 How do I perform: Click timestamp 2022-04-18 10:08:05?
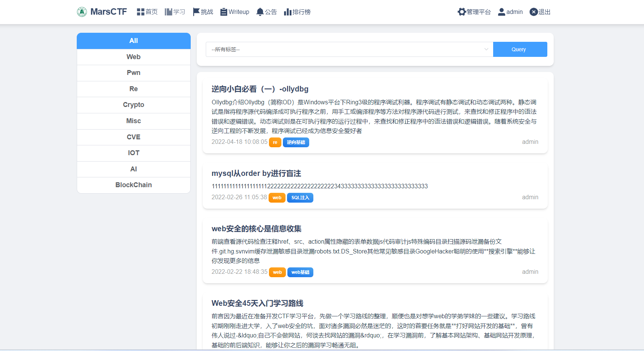[x=239, y=142]
